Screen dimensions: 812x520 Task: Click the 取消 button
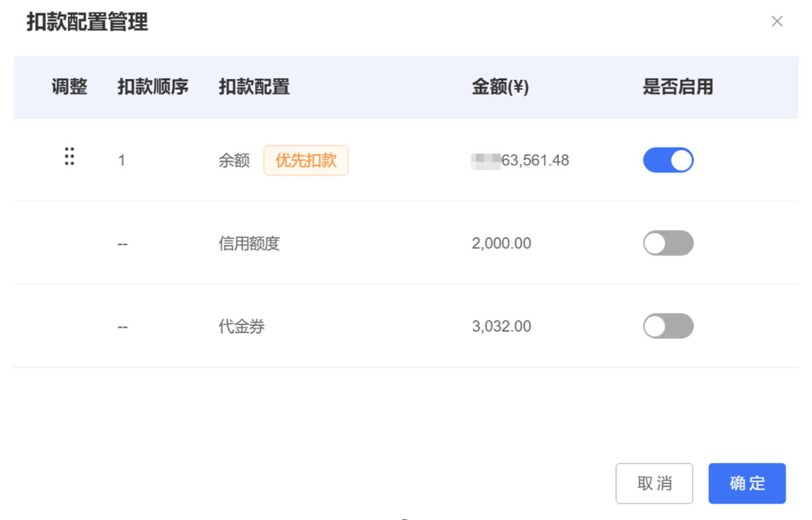pos(654,484)
